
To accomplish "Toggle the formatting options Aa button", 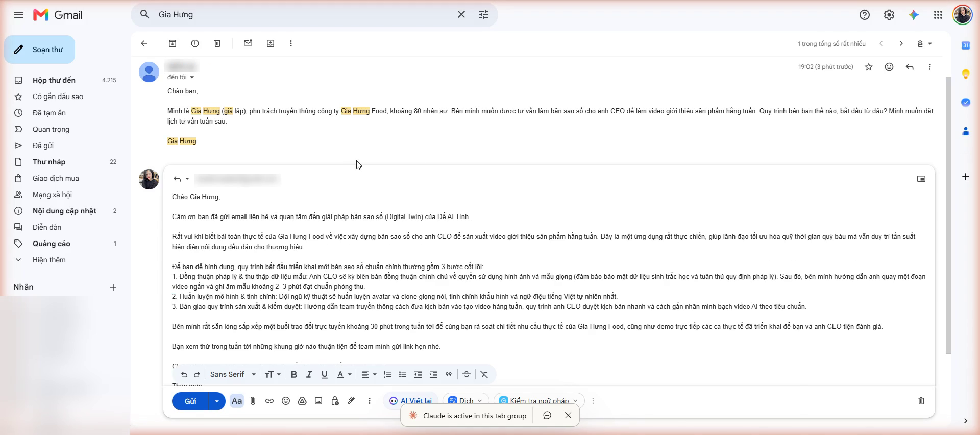I will [237, 401].
